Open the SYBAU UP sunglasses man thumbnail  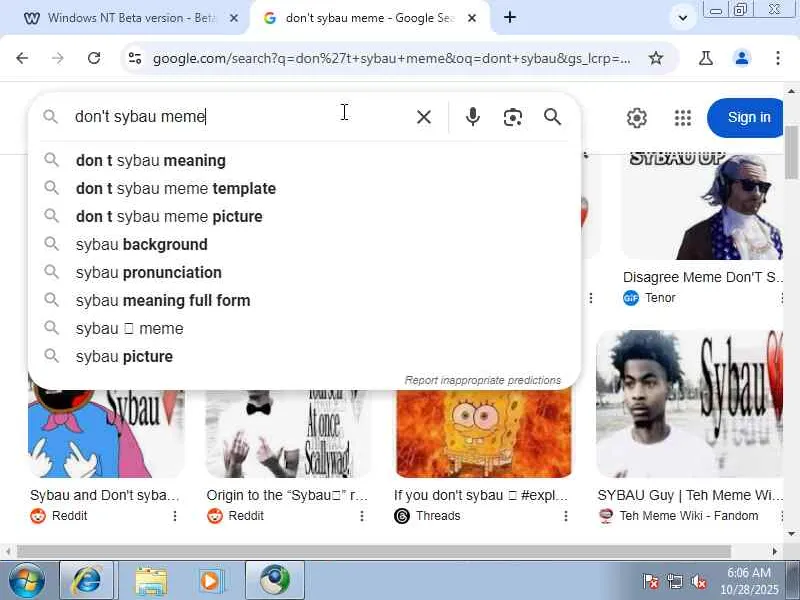click(702, 206)
